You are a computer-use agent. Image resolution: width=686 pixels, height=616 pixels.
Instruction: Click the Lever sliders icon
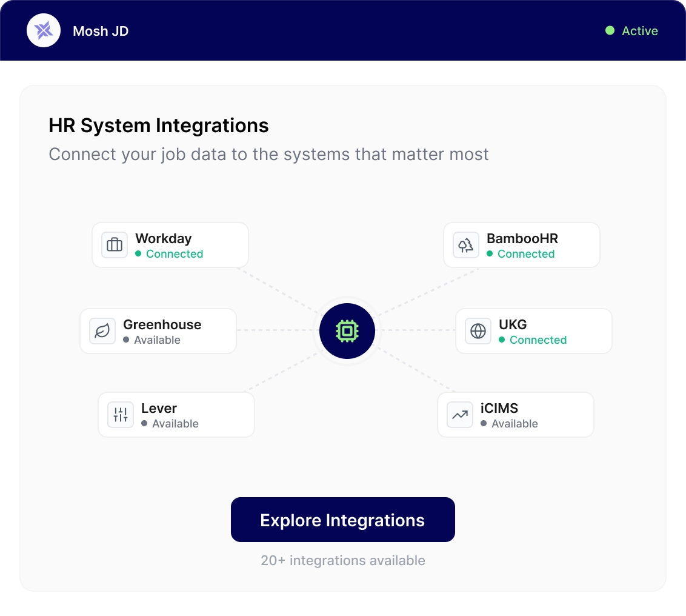(x=121, y=415)
